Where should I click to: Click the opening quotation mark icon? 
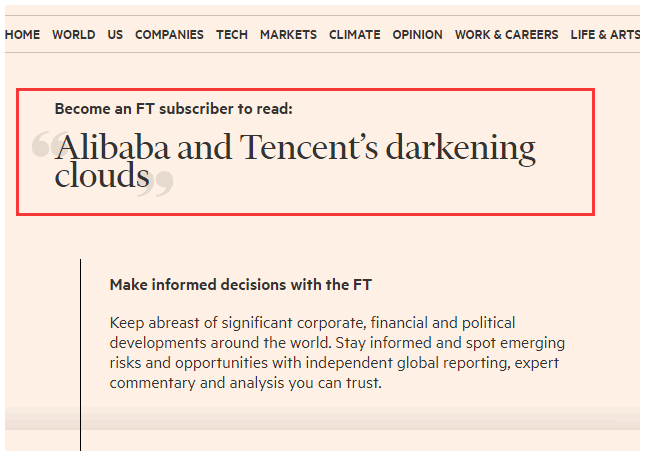pyautogui.click(x=43, y=144)
